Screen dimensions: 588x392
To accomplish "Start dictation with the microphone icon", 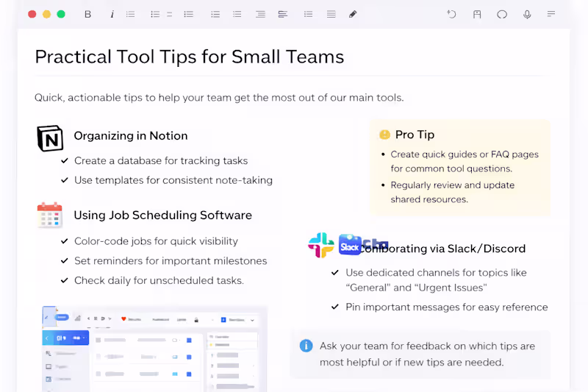I will (x=527, y=14).
